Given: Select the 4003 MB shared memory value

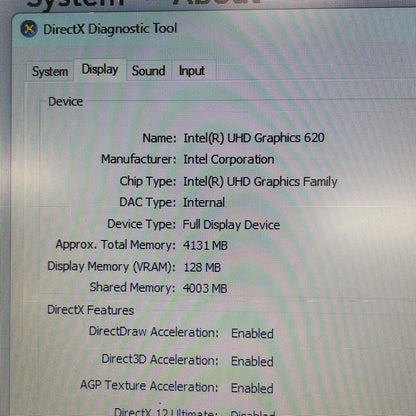Looking at the screenshot, I should click(205, 288).
